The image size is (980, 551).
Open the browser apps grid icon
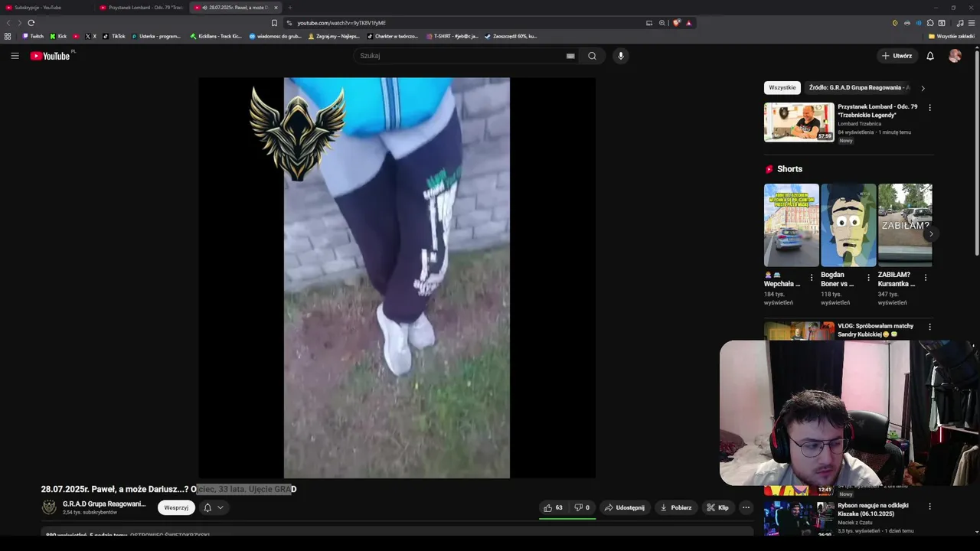click(8, 36)
